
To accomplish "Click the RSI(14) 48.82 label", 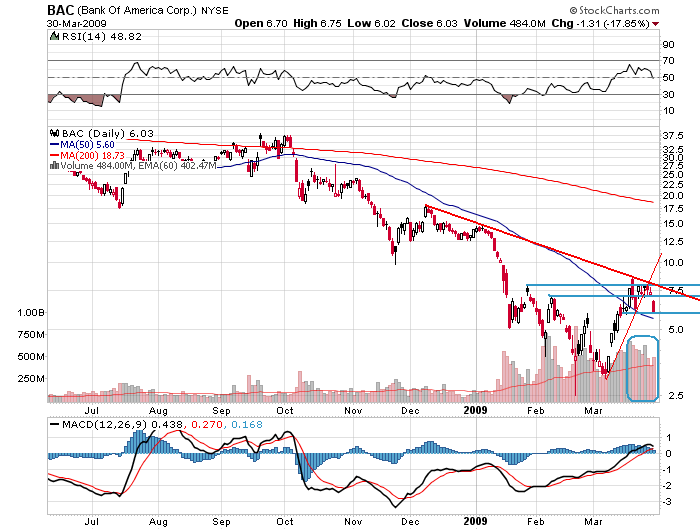I will click(x=102, y=37).
